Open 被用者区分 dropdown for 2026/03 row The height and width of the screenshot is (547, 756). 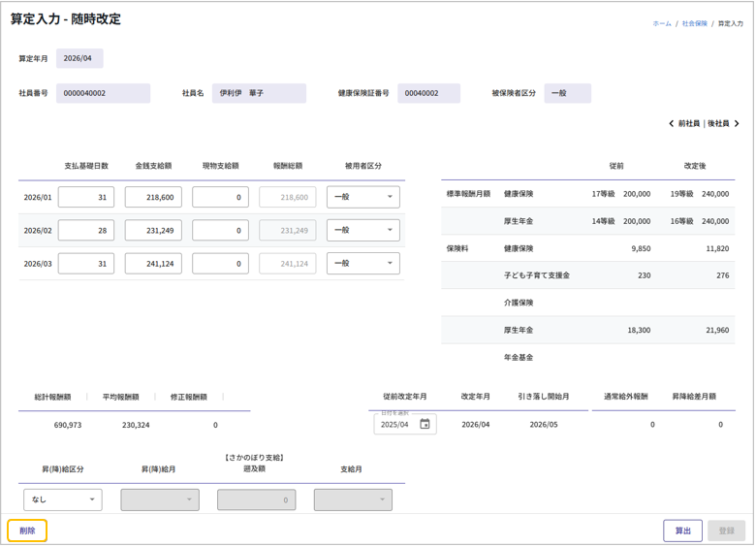coord(362,263)
